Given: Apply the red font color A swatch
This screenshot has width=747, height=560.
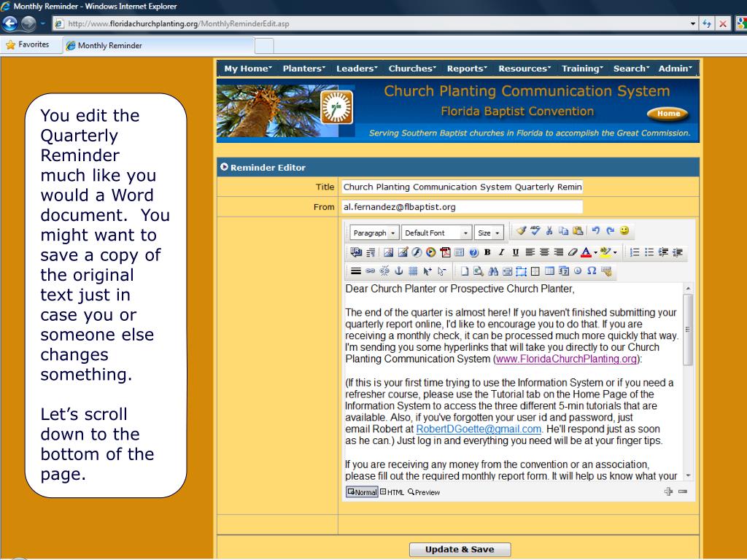Looking at the screenshot, I should click(x=587, y=252).
